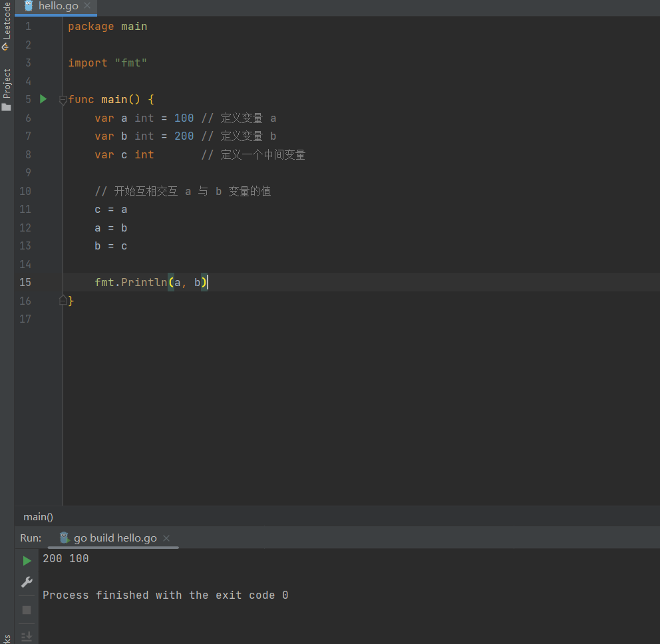Image resolution: width=660 pixels, height=644 pixels.
Task: Click fmt.Println call on line 15
Action: pyautogui.click(x=150, y=283)
